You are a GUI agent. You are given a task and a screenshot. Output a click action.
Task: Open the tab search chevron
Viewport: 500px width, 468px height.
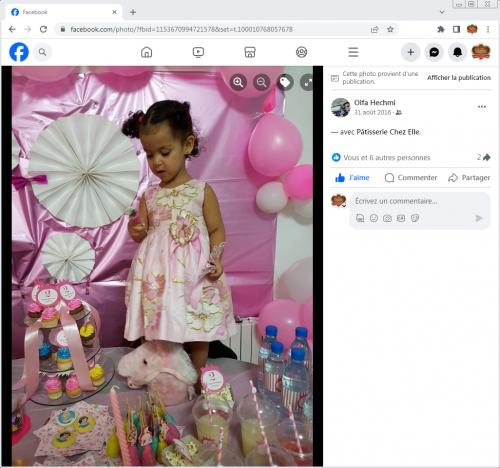442,12
